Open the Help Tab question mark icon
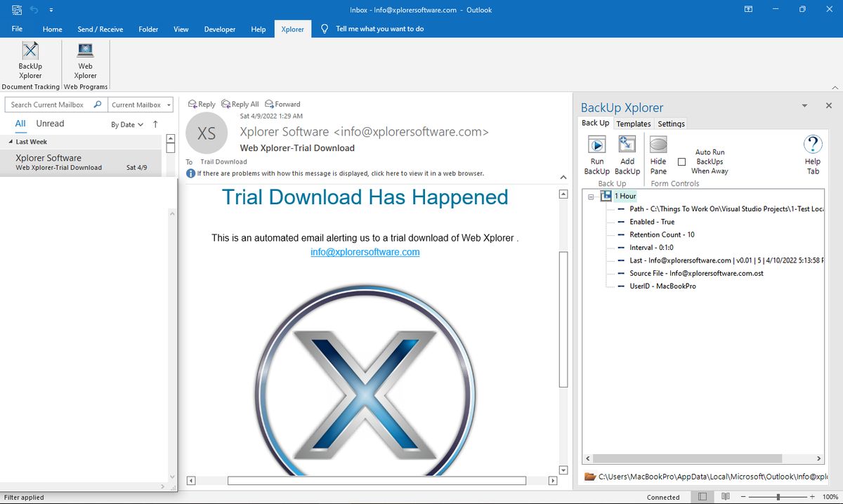 click(813, 145)
